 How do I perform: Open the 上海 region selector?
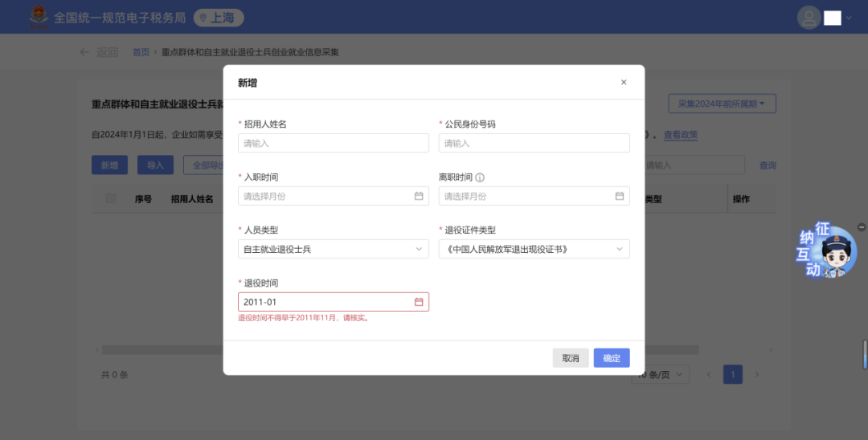pos(219,18)
